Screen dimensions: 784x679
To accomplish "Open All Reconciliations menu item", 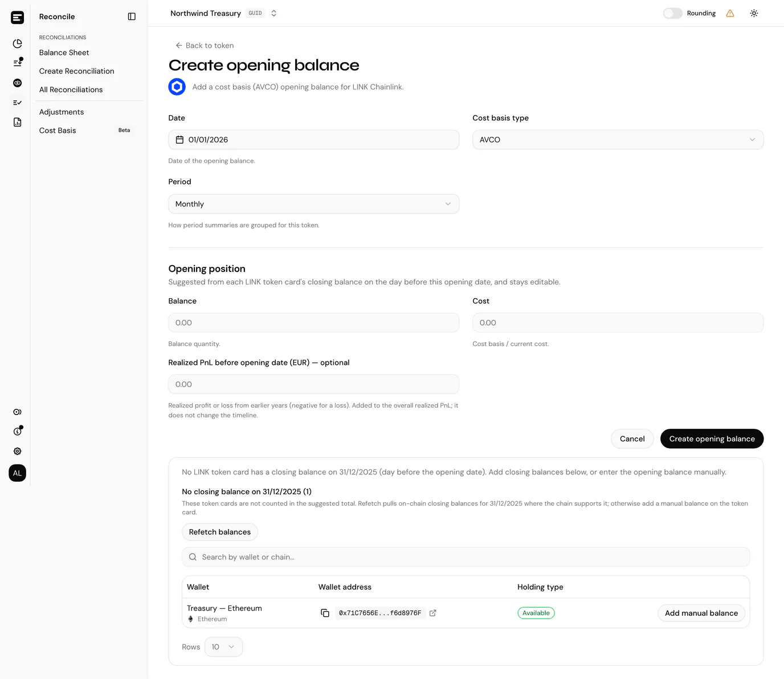I will [x=71, y=90].
